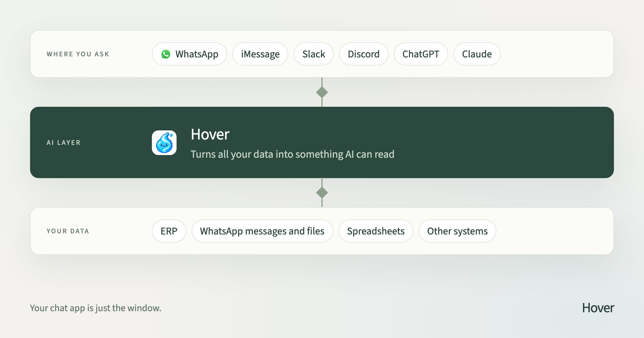Screen dimensions: 644x338
Task: Click 'Turns all your data into something AI can read'
Action: pos(292,155)
